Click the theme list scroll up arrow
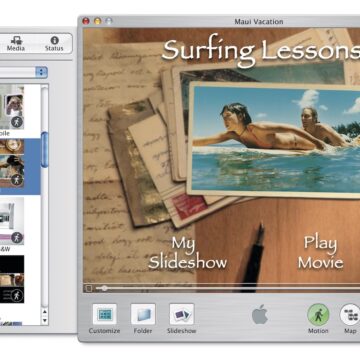Screen dimensions: 360x360 pos(44,312)
